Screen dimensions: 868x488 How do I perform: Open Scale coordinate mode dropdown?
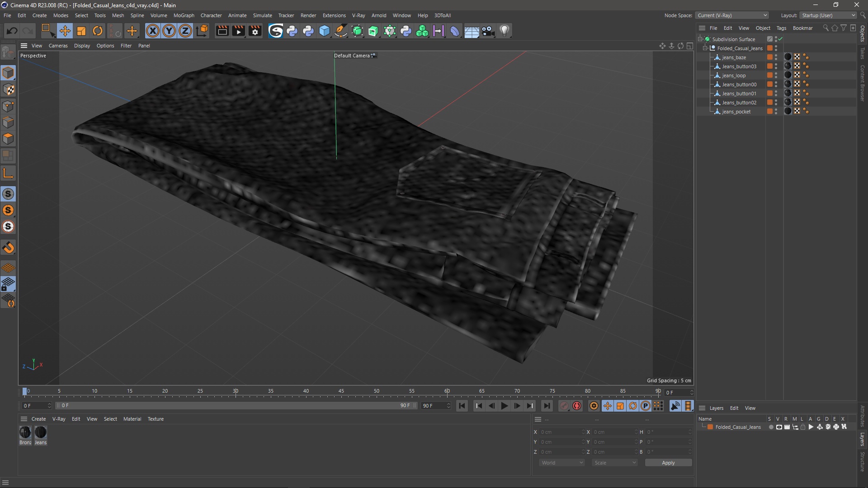coord(615,463)
